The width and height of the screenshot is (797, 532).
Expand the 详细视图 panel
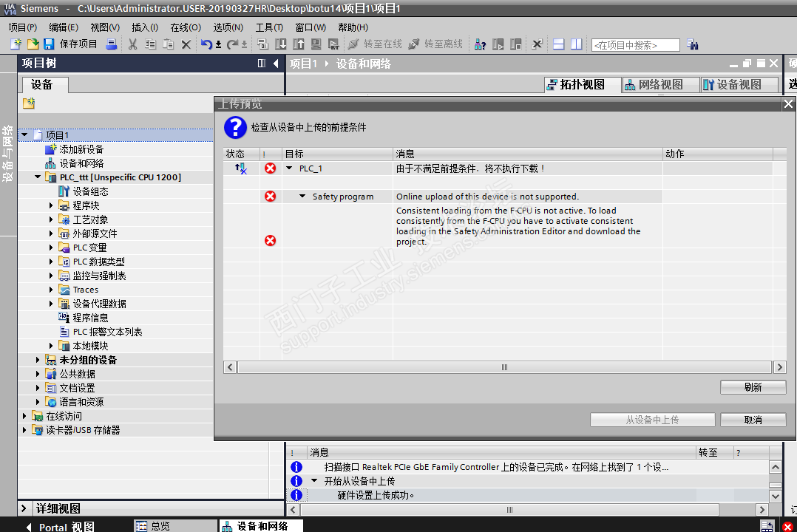click(x=24, y=508)
